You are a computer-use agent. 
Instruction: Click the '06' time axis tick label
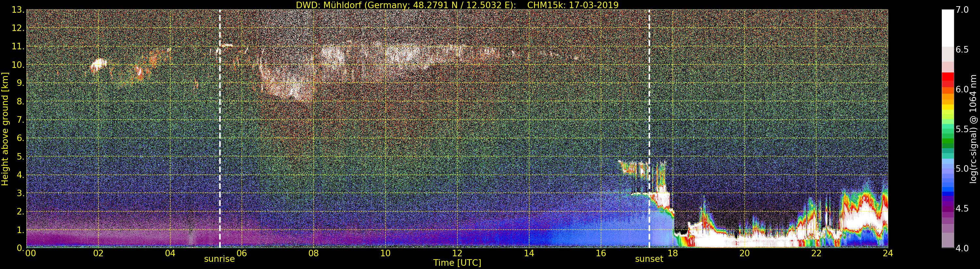pos(242,253)
